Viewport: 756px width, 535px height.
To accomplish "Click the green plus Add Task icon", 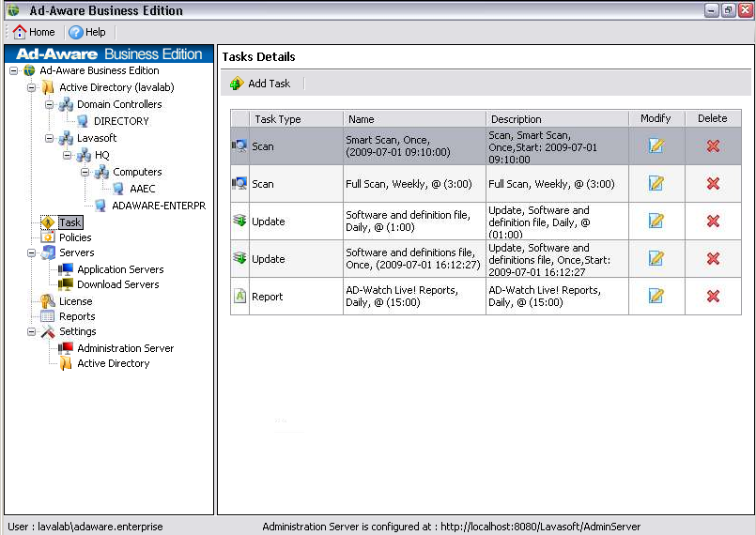I will pyautogui.click(x=237, y=84).
